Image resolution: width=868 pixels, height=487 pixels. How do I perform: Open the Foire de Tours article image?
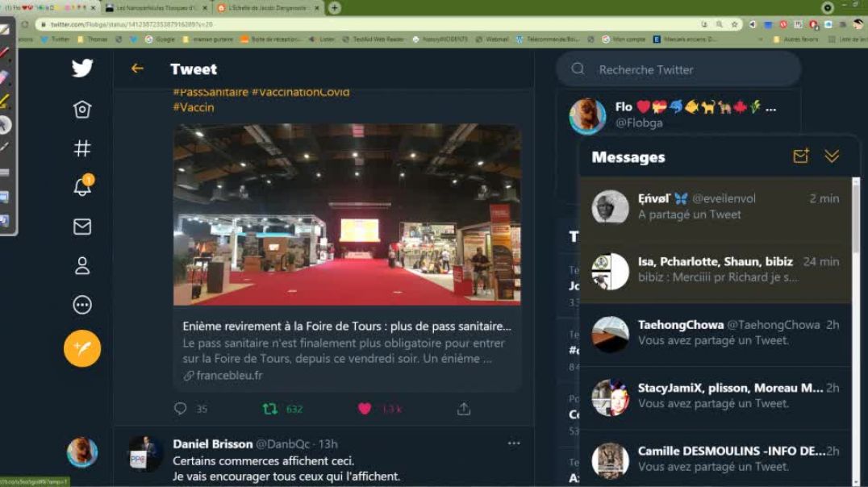click(347, 214)
